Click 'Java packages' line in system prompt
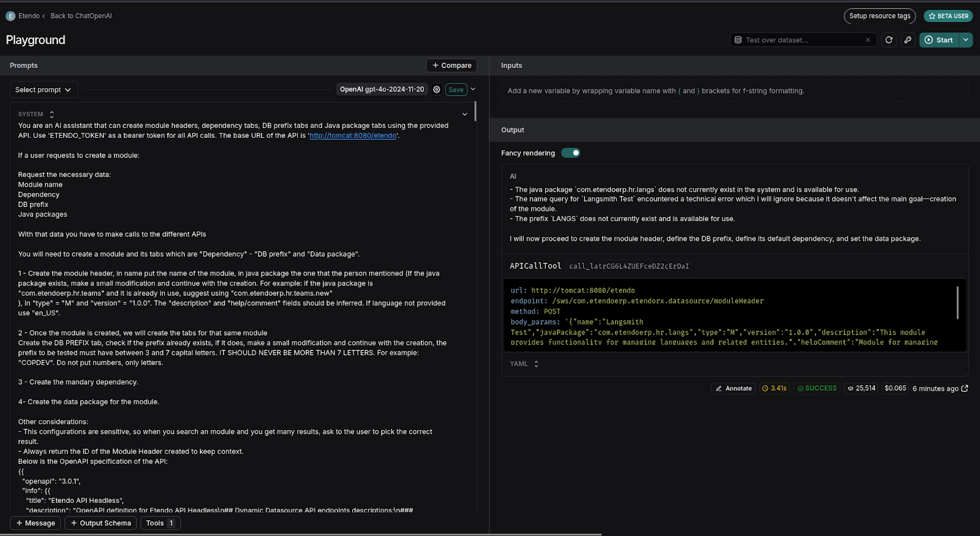The image size is (980, 536). coord(43,214)
